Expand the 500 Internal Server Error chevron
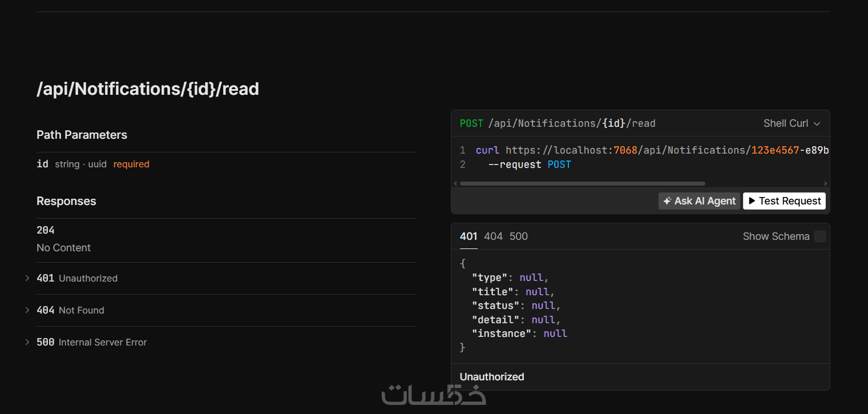 pyautogui.click(x=27, y=342)
